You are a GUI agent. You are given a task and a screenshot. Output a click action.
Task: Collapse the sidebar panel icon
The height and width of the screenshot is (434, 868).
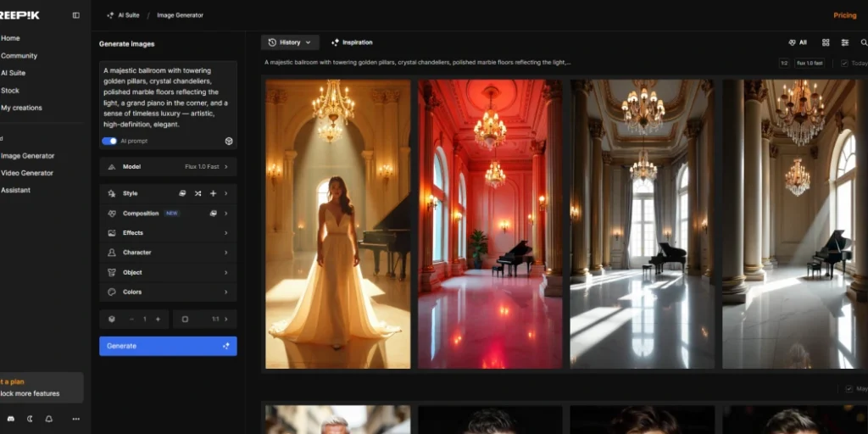coord(75,15)
